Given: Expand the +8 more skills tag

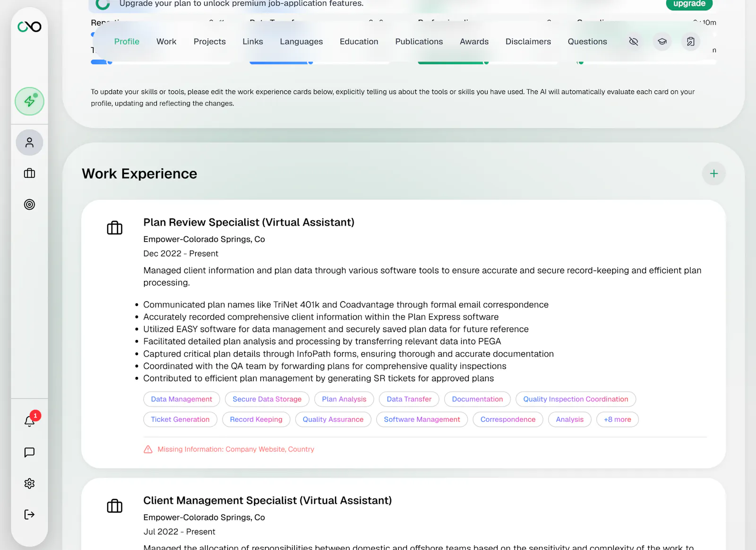Looking at the screenshot, I should 617,419.
